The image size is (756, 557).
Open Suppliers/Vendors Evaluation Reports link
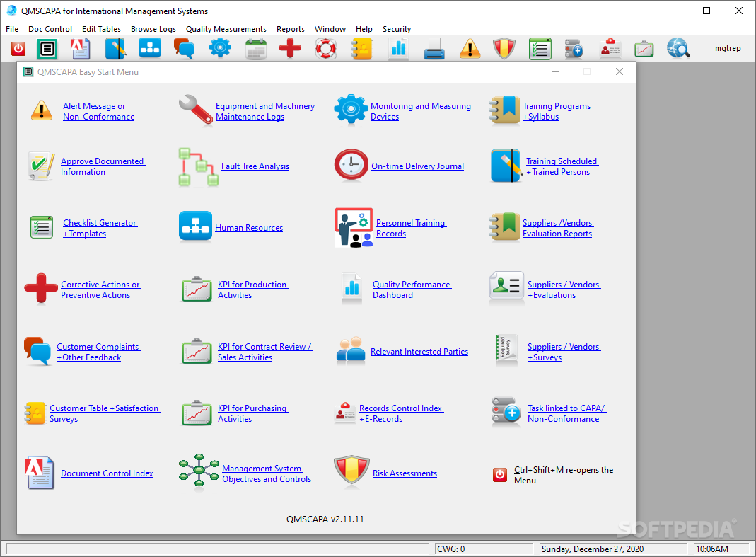(558, 229)
